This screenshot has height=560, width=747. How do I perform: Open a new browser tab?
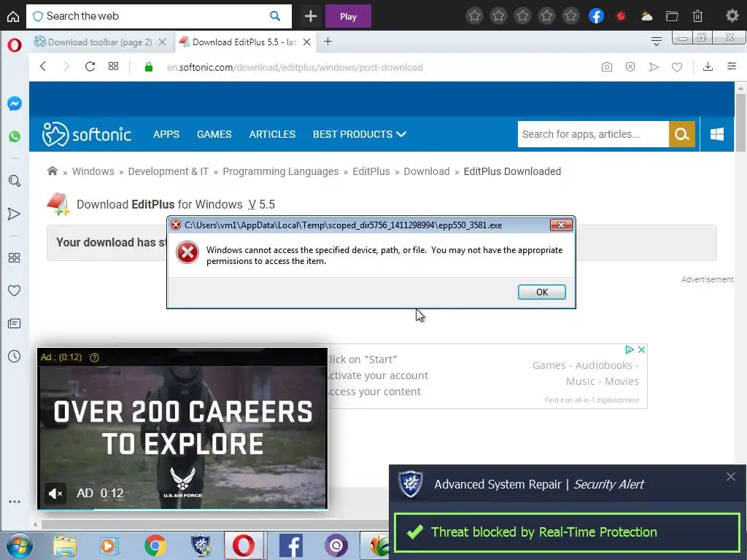(x=328, y=42)
